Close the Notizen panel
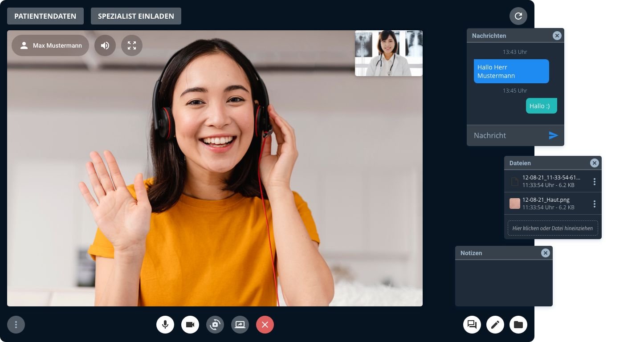This screenshot has width=644, height=342. (546, 253)
